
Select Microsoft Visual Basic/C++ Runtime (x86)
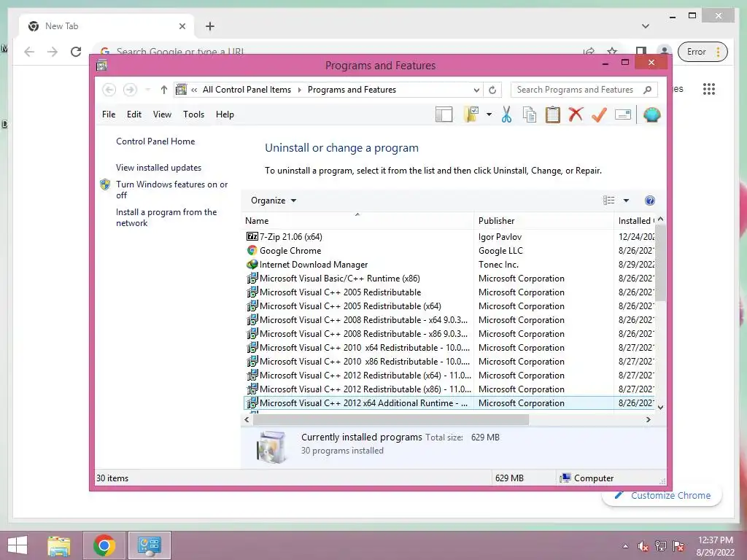pyautogui.click(x=449, y=278)
